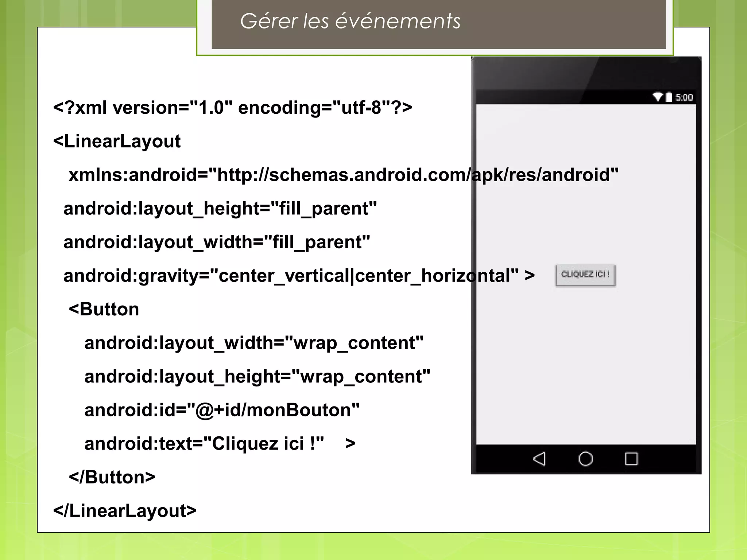Click the closing /Button tag
Screen dimensions: 747x560
112,477
